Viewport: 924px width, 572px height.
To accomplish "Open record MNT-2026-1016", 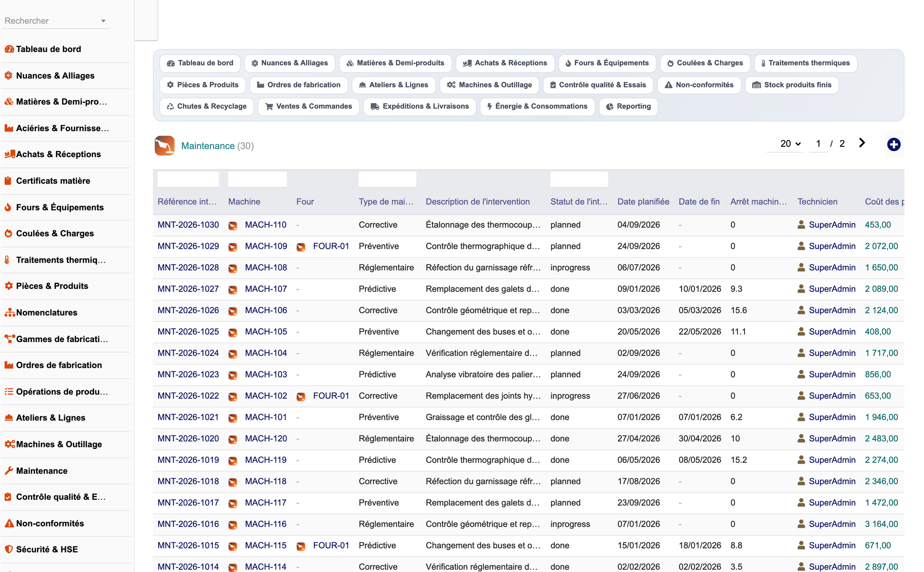I will click(x=188, y=524).
